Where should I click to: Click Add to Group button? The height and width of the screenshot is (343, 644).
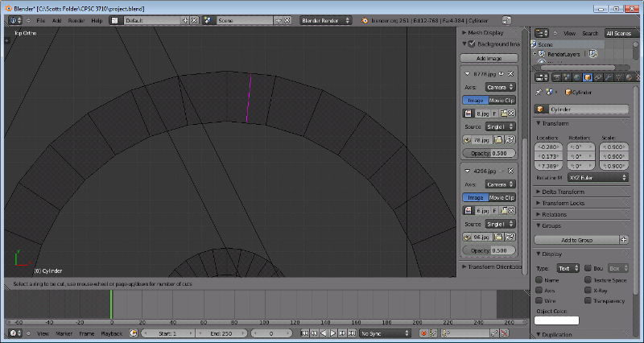[x=576, y=240]
